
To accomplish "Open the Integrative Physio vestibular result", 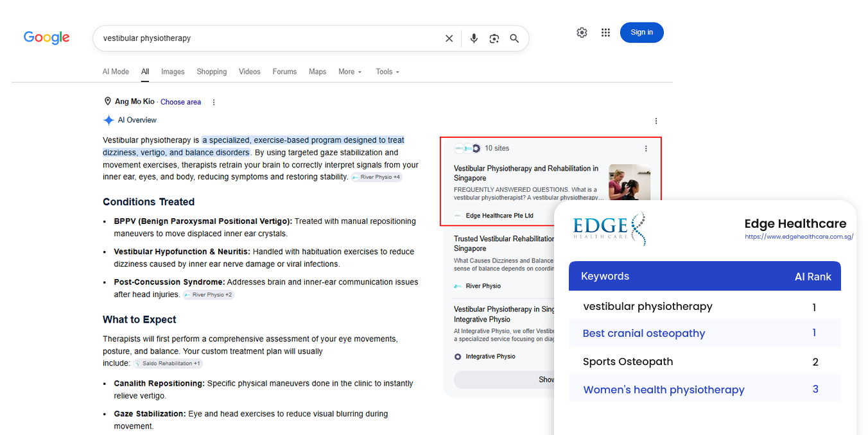I will (504, 314).
